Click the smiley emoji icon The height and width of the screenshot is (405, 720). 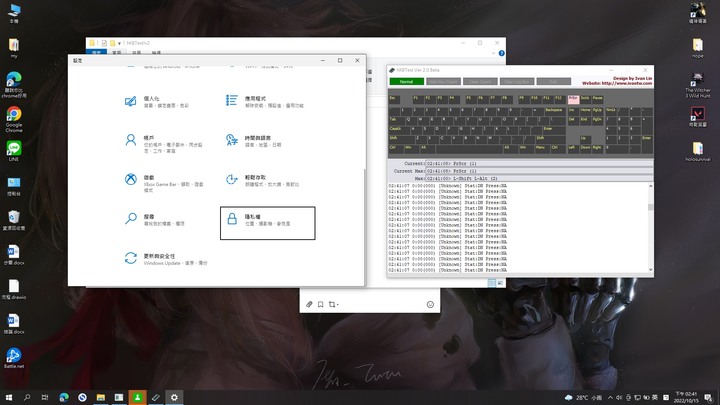pyautogui.click(x=430, y=304)
